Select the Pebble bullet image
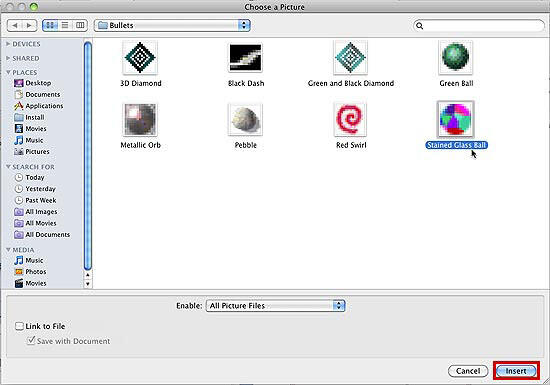This screenshot has width=550, height=385. pyautogui.click(x=246, y=119)
